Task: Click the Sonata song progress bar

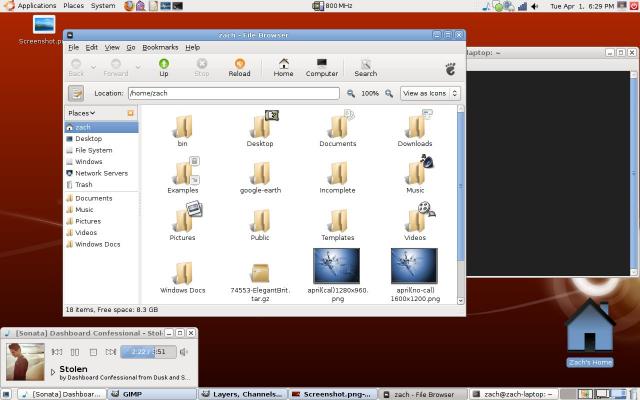Action: coord(149,352)
